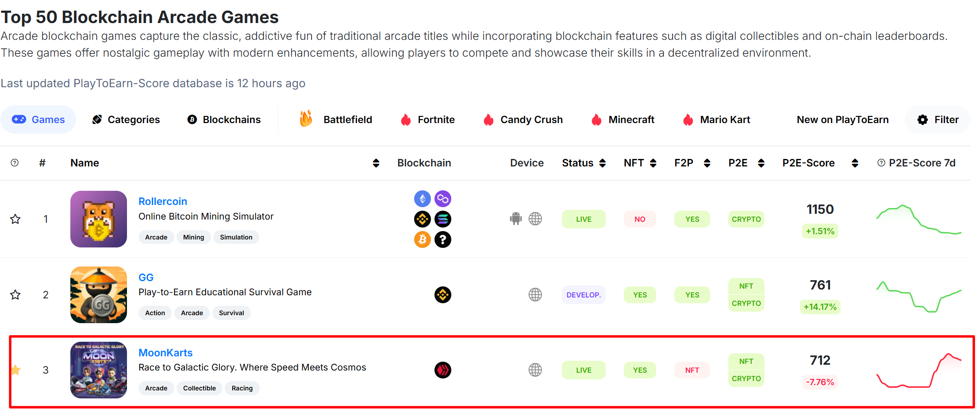Open GG game page link
Viewport: 980px width, 413px height.
pyautogui.click(x=146, y=278)
